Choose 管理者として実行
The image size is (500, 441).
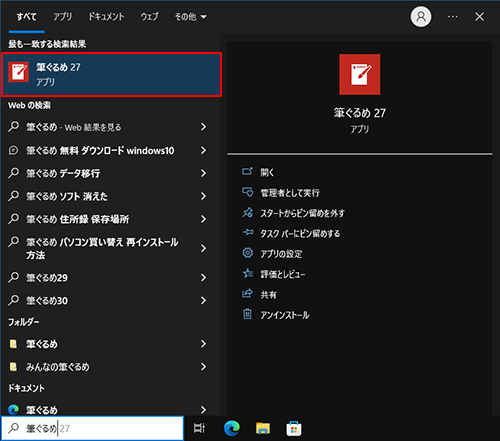[x=290, y=193]
